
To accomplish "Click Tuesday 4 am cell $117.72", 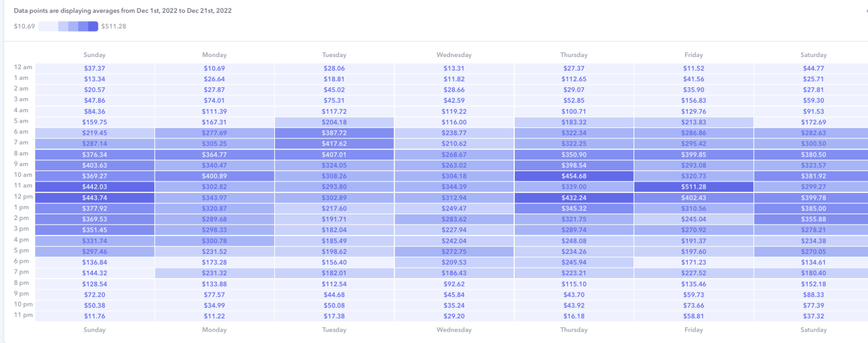I will [x=334, y=112].
